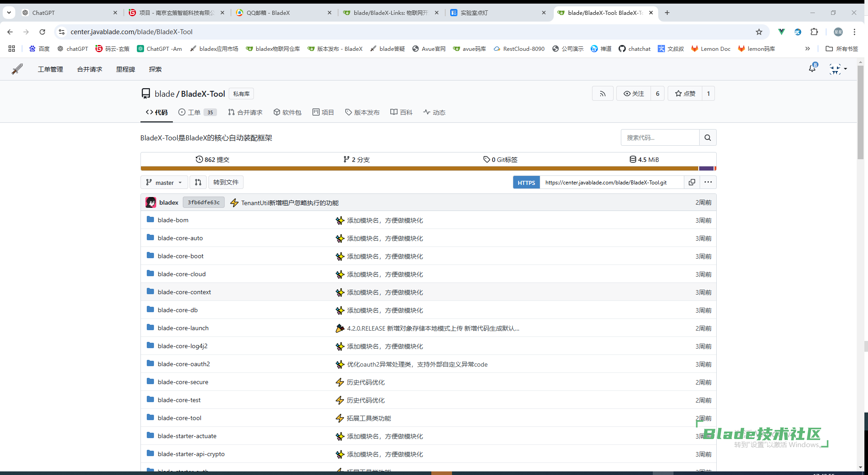
Task: Open the blade-core-auto folder
Action: 180,238
